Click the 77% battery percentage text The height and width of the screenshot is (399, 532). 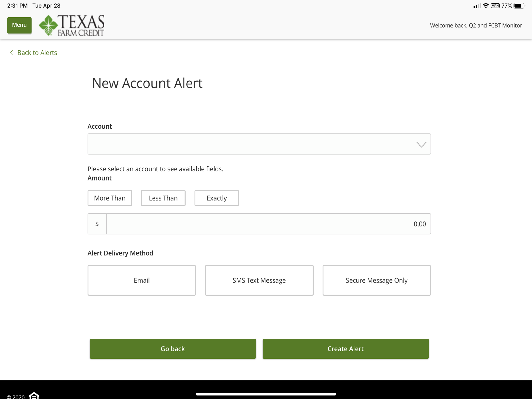click(507, 6)
